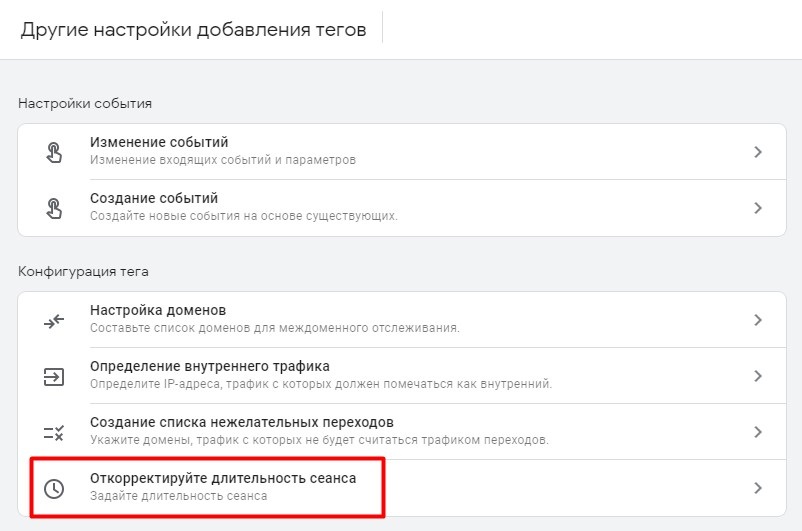
Task: Click the merging arrows icon for Настройка доменов
Action: 54,321
